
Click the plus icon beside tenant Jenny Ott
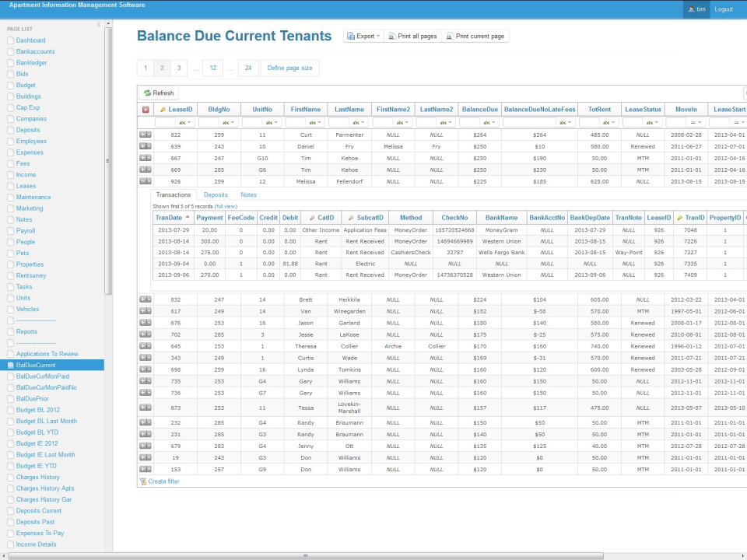(142, 444)
